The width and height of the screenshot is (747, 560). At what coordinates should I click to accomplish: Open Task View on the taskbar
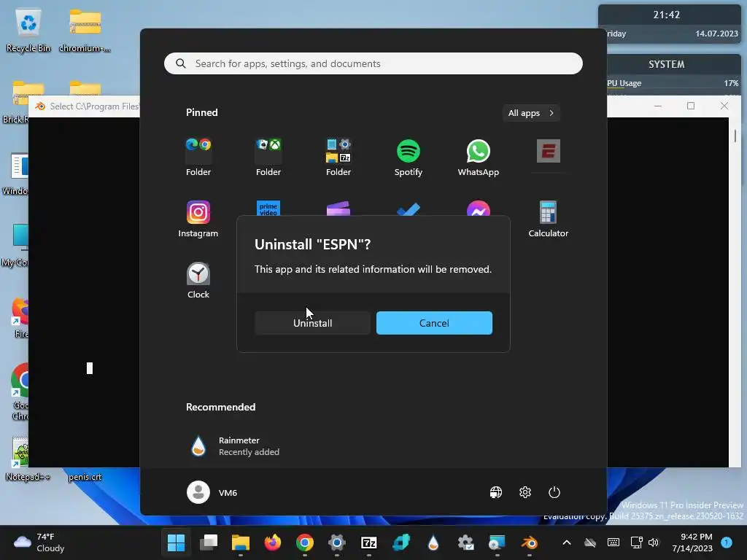click(208, 542)
